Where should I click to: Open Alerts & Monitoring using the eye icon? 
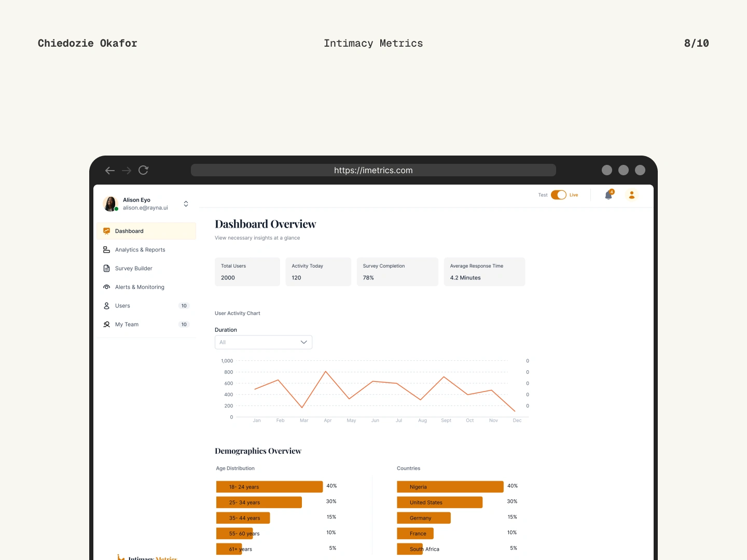[x=106, y=287]
